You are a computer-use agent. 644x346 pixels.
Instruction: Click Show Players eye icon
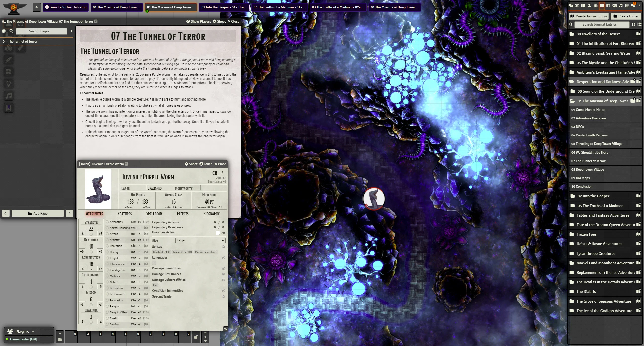coord(188,21)
